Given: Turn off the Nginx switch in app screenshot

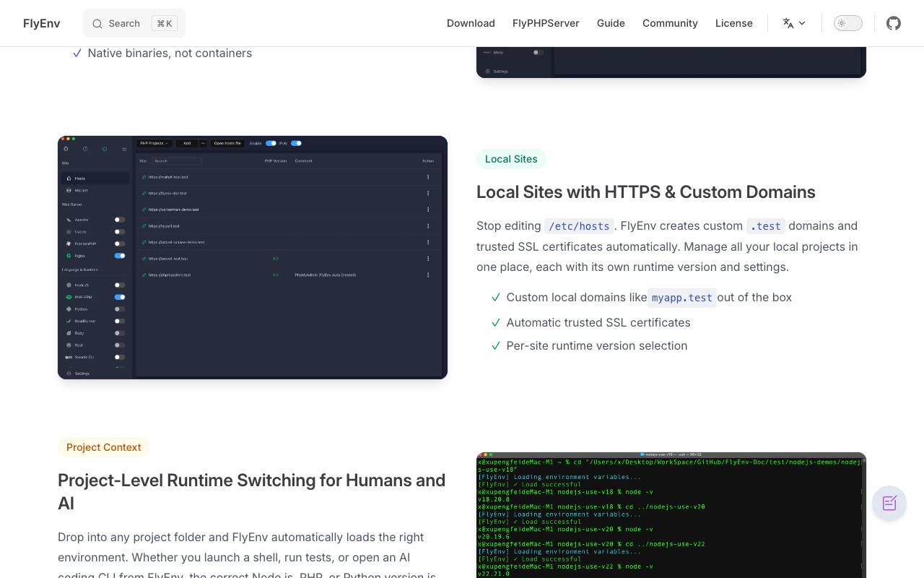Looking at the screenshot, I should pyautogui.click(x=120, y=256).
